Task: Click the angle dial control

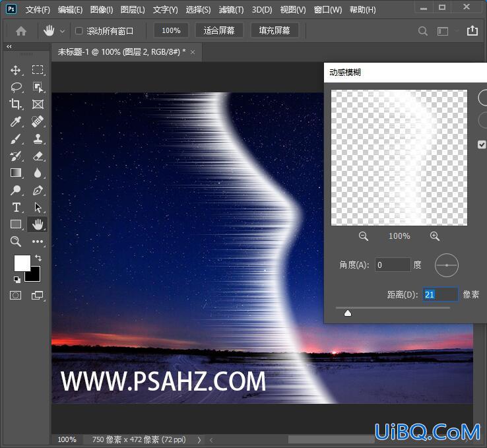Action: [x=447, y=265]
